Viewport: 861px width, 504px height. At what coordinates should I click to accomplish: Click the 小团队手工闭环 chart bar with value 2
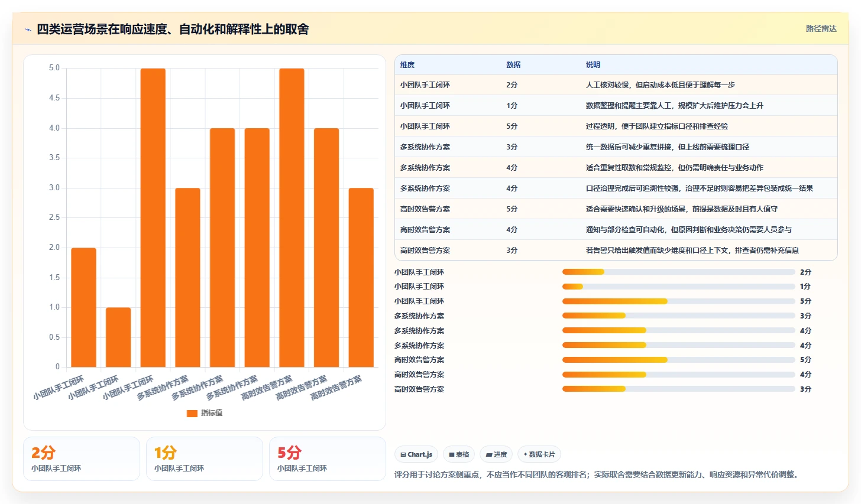(83, 307)
